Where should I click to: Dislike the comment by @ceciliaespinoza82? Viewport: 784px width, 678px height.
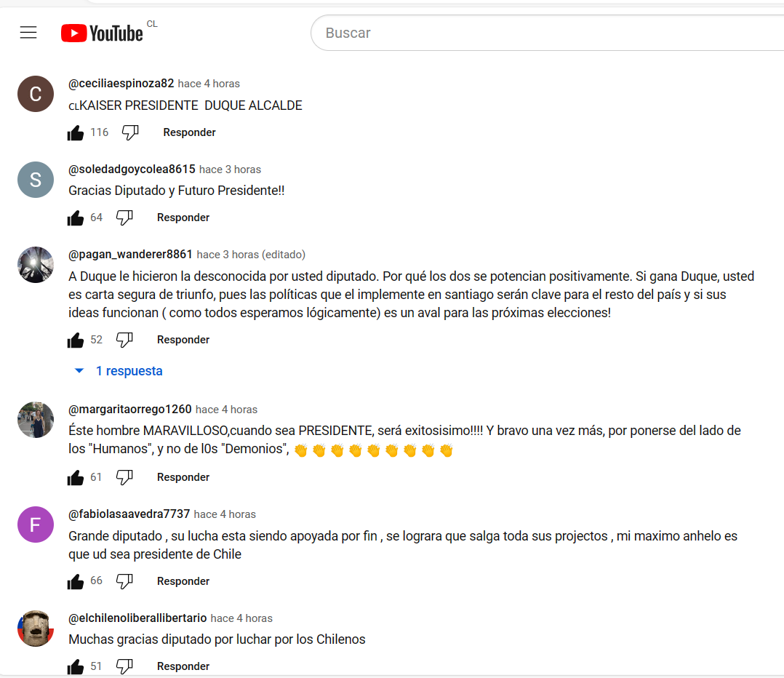(x=130, y=132)
